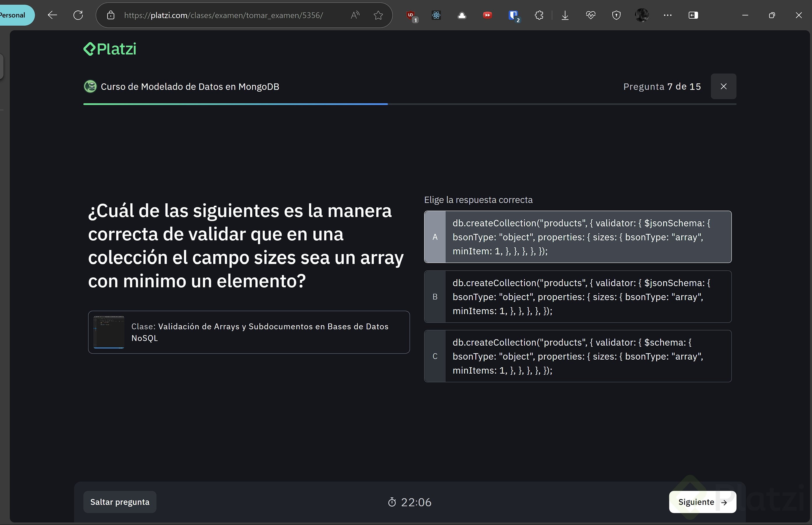Open the class video thumbnail
The image size is (812, 525).
[109, 332]
